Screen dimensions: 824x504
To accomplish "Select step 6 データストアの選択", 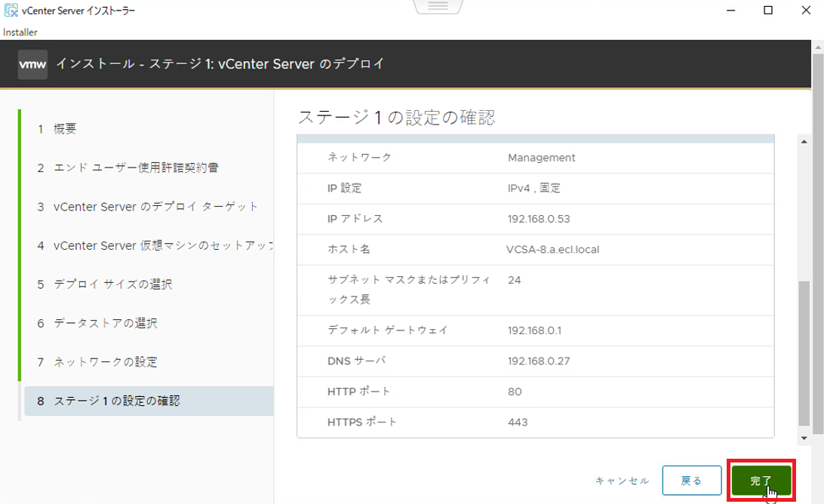I will click(105, 323).
